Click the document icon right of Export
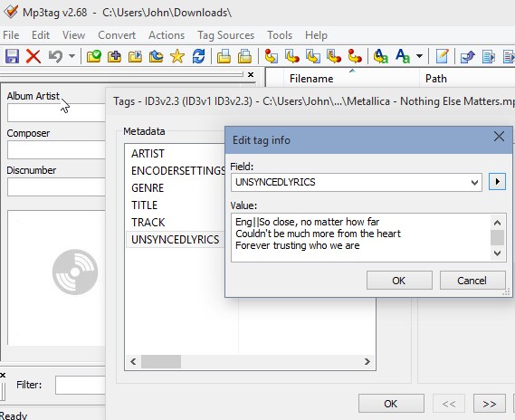 (x=489, y=56)
